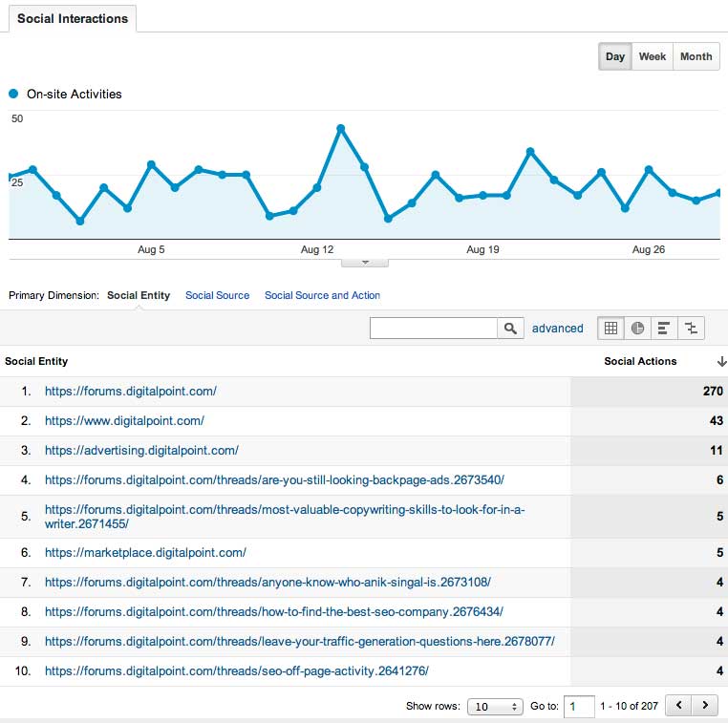Click the peak data point near Aug 12
The image size is (728, 723).
340,128
